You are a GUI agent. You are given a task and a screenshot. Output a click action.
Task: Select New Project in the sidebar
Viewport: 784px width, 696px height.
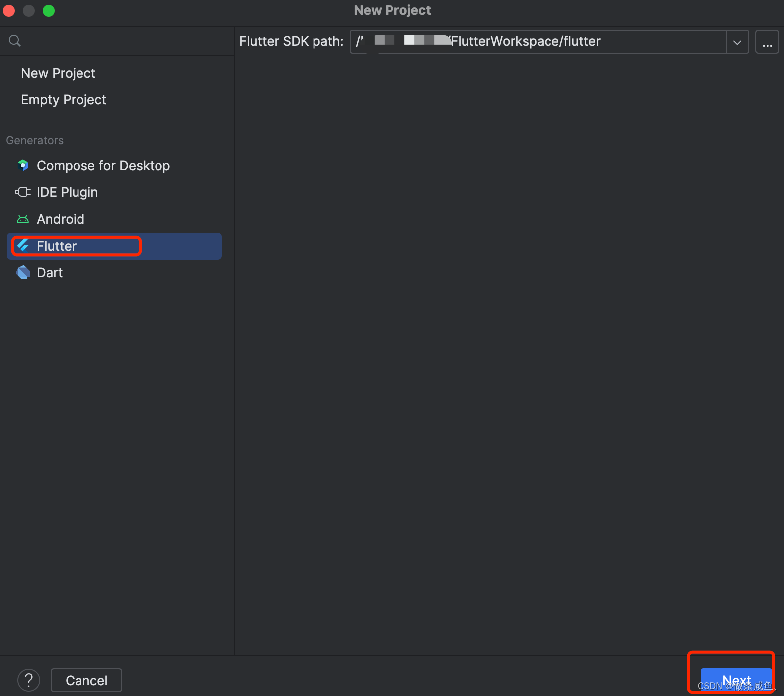[x=58, y=73]
